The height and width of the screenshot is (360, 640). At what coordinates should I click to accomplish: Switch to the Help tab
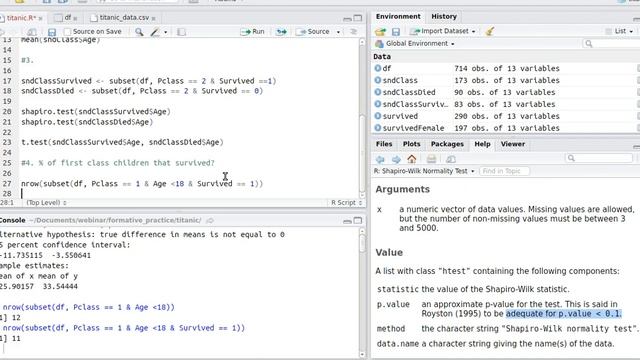[482, 144]
